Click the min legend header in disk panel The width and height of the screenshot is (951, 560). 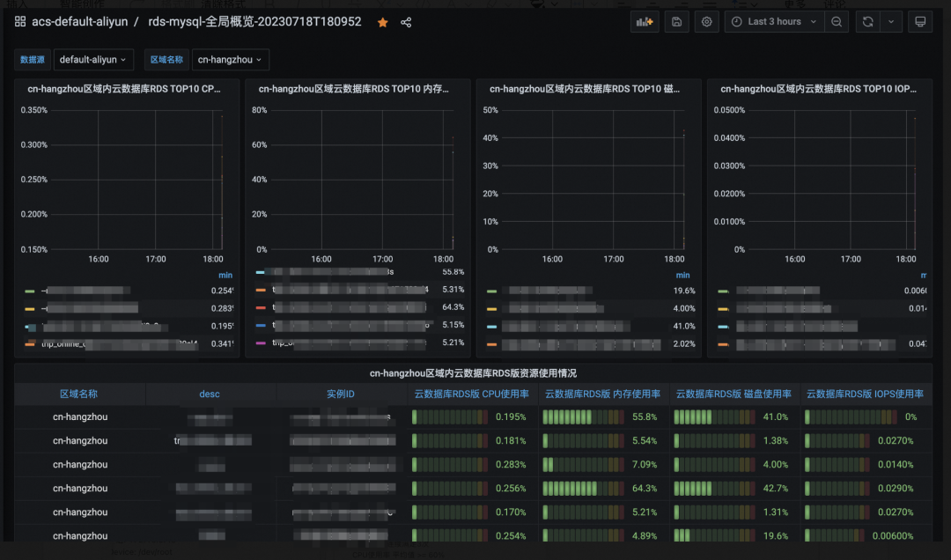[683, 275]
